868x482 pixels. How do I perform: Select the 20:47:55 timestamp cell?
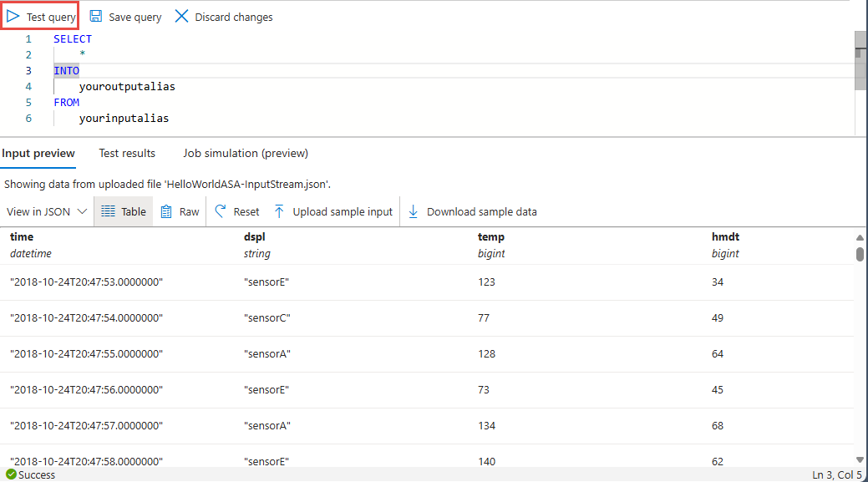[86, 354]
